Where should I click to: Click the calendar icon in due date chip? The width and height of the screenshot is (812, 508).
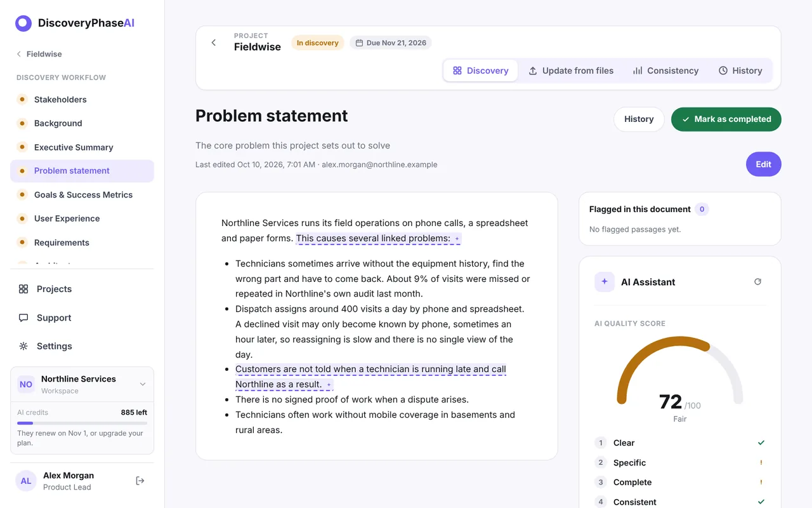(x=359, y=43)
